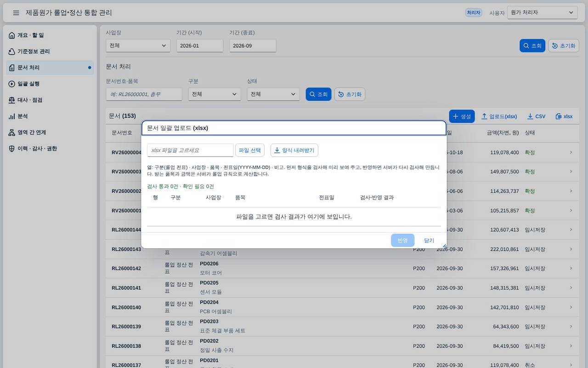Click the 생성 create button

(462, 116)
